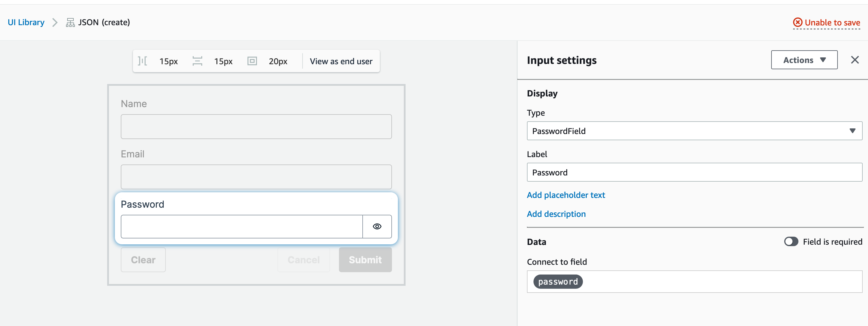Open UI Library from the breadcrumb
868x326 pixels.
pyautogui.click(x=26, y=22)
